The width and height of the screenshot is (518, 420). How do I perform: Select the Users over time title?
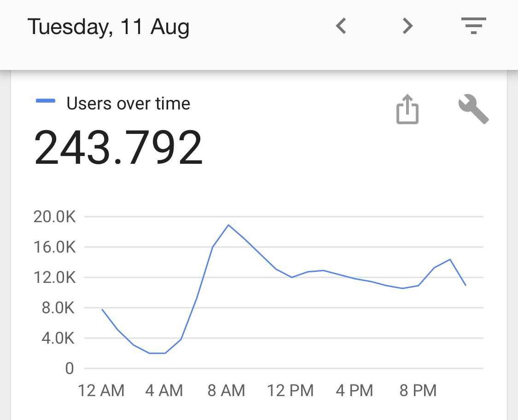(128, 104)
